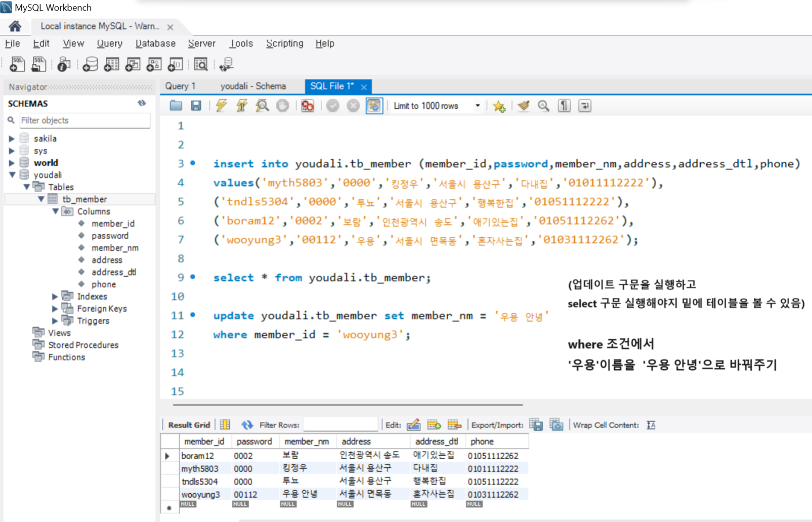Roll back the current transaction
812x522 pixels.
[x=353, y=106]
